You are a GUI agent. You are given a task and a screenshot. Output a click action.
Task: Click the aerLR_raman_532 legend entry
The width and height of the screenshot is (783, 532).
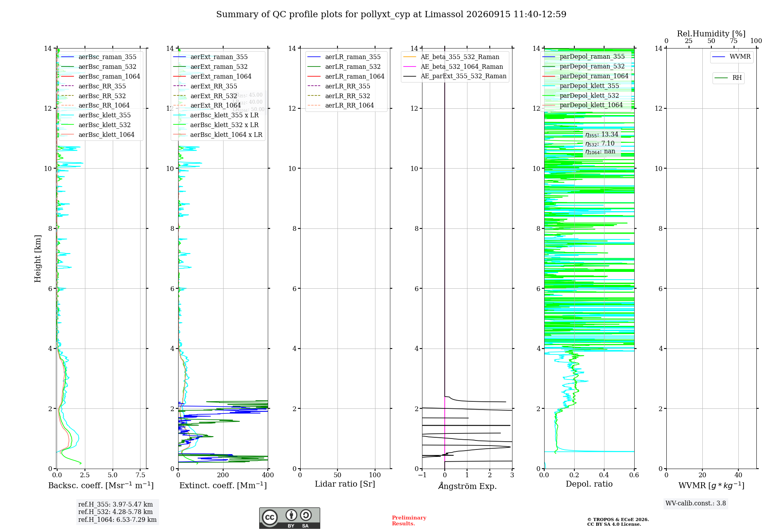coord(344,67)
